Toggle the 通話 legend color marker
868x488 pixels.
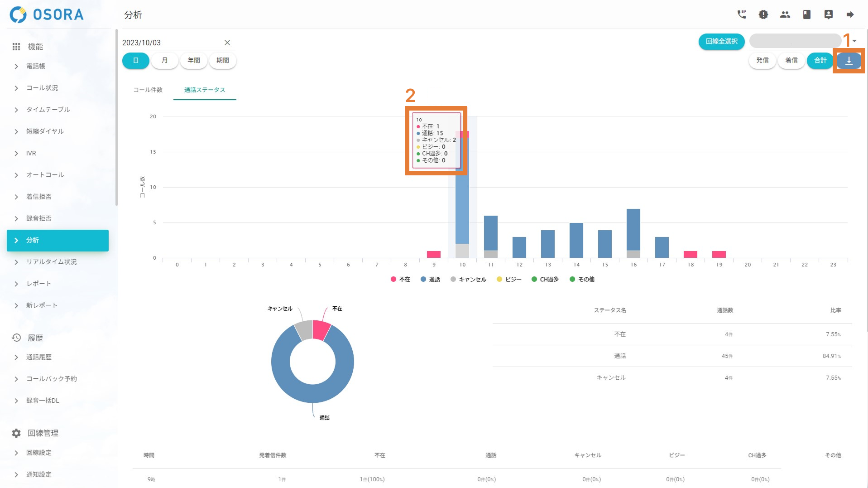[423, 279]
